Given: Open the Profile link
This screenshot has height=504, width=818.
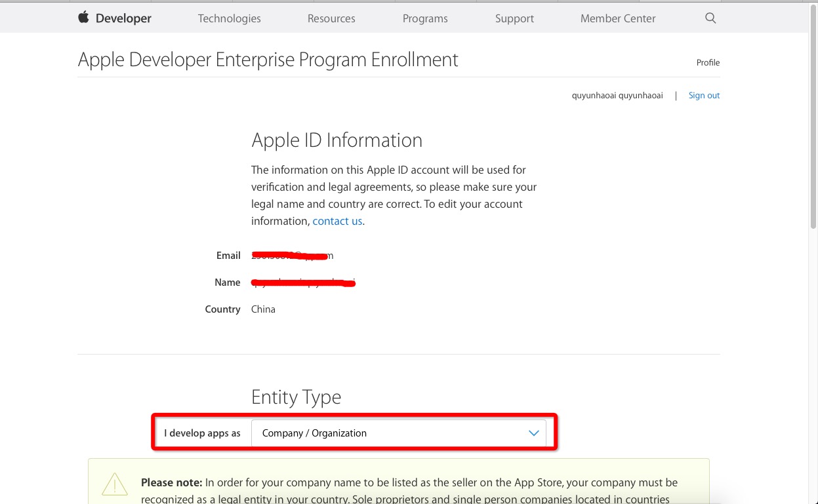Looking at the screenshot, I should tap(708, 63).
